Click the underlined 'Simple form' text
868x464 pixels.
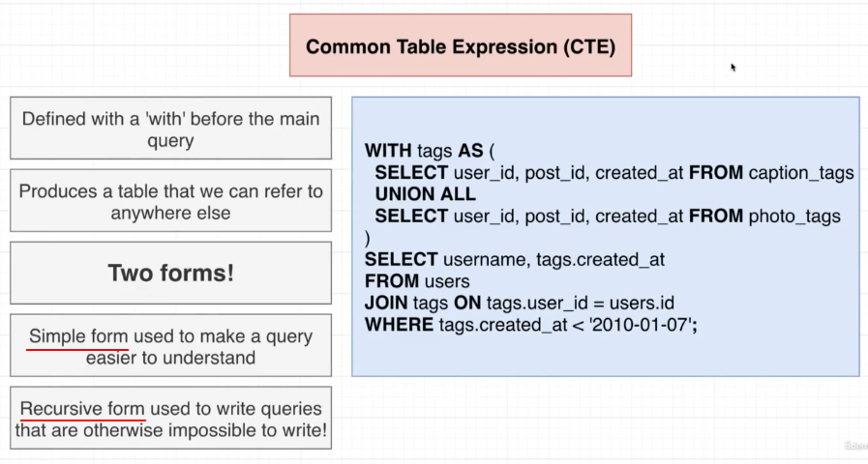78,337
